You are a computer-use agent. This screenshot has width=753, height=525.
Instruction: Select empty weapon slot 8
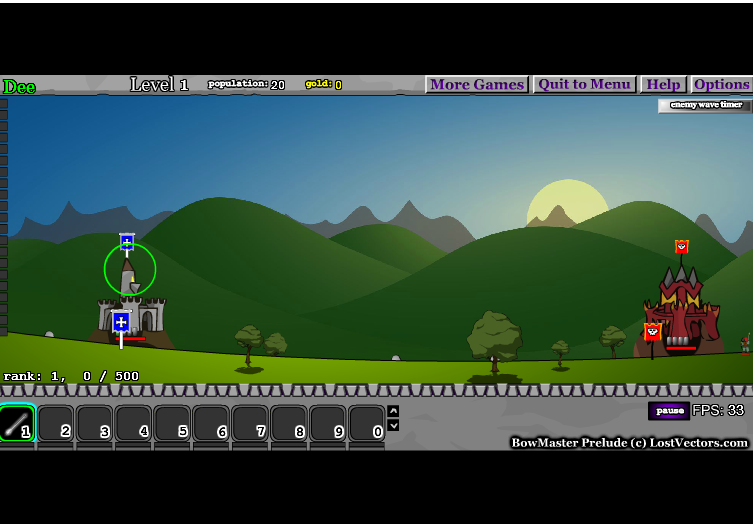coord(289,423)
